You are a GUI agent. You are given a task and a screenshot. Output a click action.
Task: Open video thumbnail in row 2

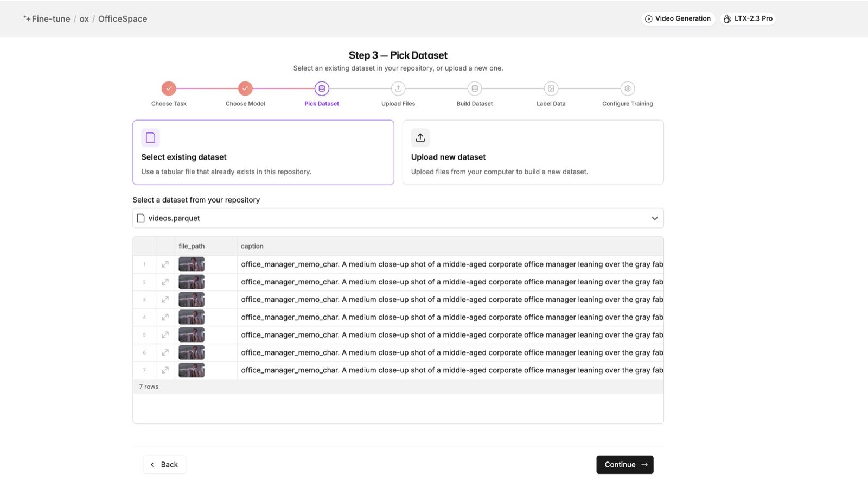tap(192, 282)
